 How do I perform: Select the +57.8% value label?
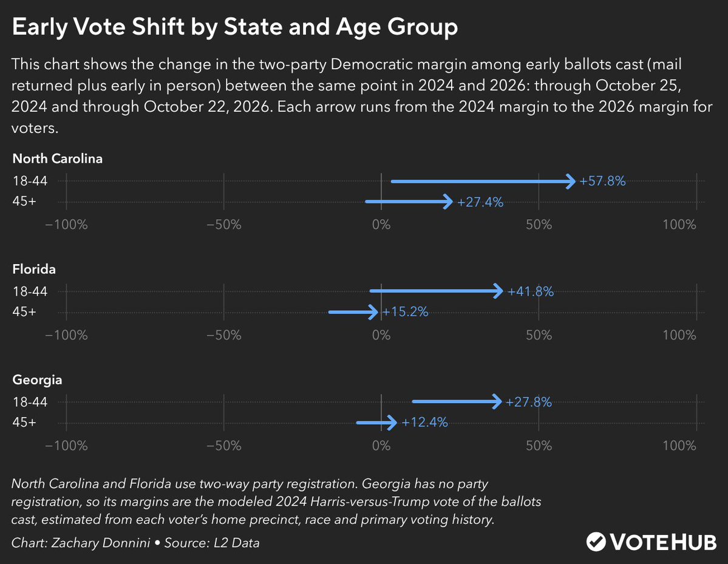click(x=603, y=180)
